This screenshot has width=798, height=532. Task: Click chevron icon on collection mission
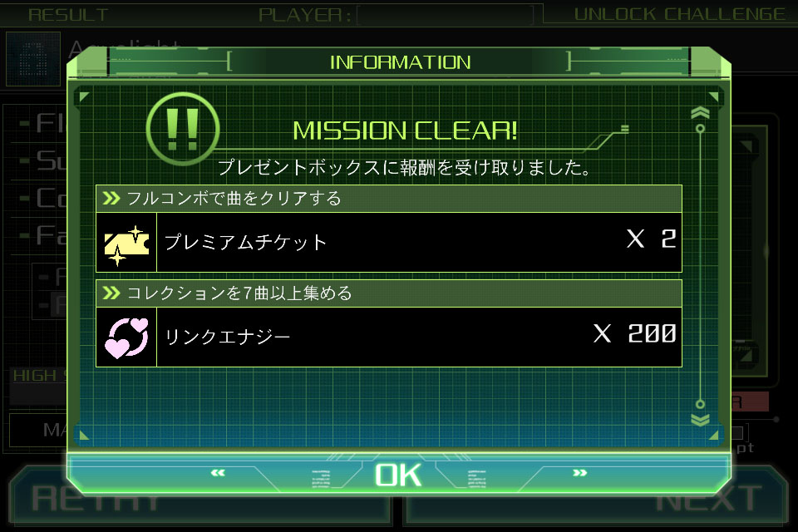(x=111, y=293)
